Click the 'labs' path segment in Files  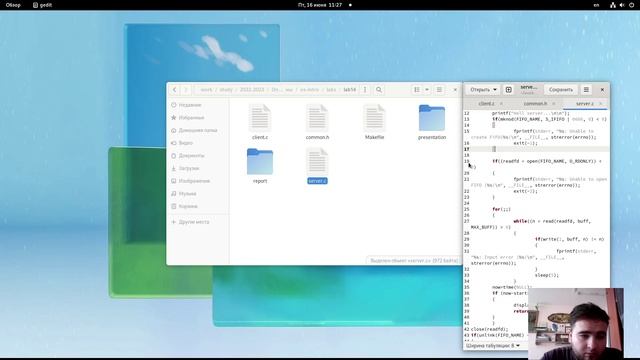[331, 90]
